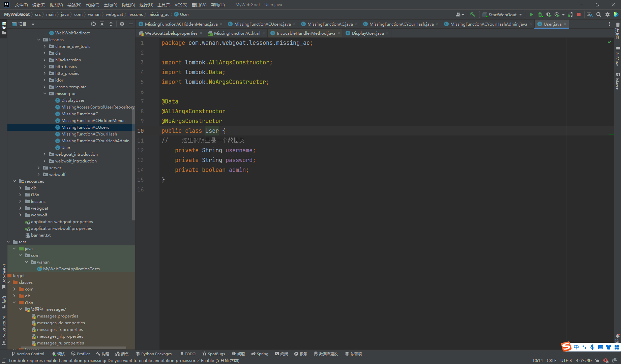The height and width of the screenshot is (364, 621).
Task: Click the green inspection checkmark indicator
Action: (x=609, y=42)
